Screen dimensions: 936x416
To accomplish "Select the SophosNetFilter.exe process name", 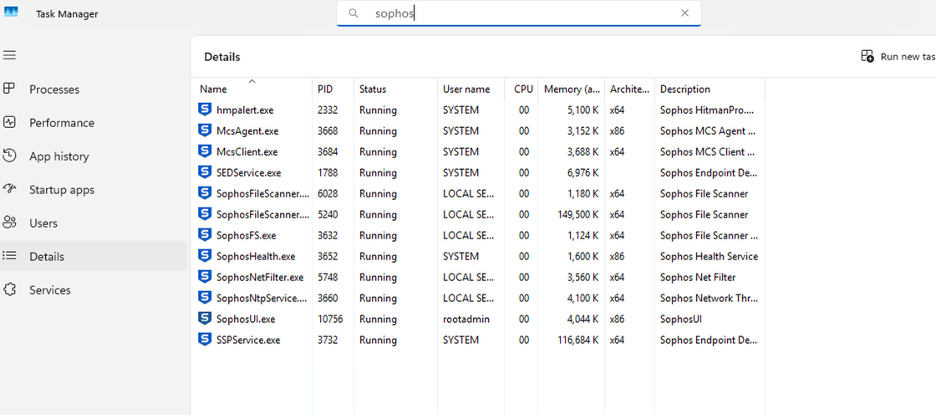I will (260, 277).
